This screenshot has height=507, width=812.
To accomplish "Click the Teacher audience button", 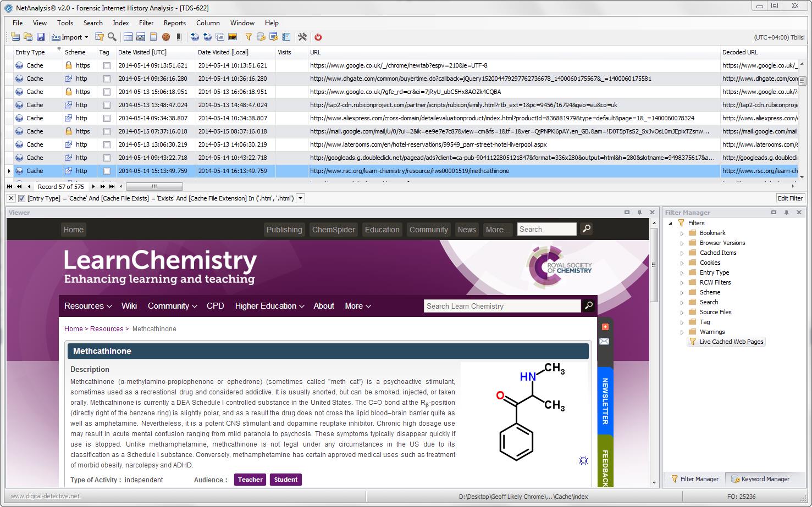I will point(250,480).
